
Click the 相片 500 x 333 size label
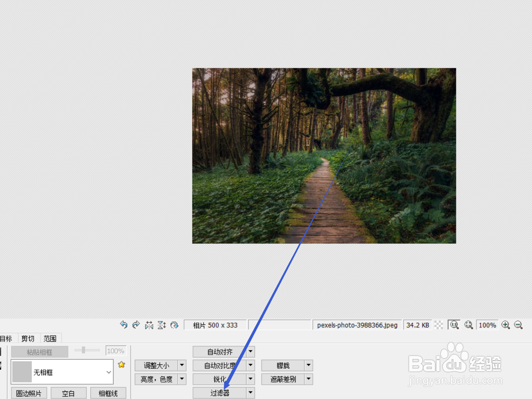point(215,325)
